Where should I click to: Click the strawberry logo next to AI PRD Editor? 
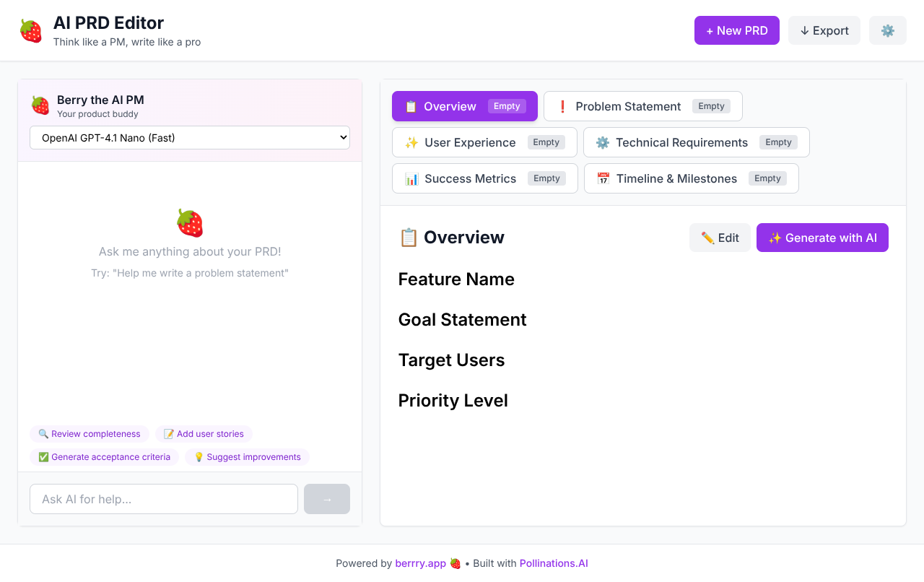tap(30, 30)
